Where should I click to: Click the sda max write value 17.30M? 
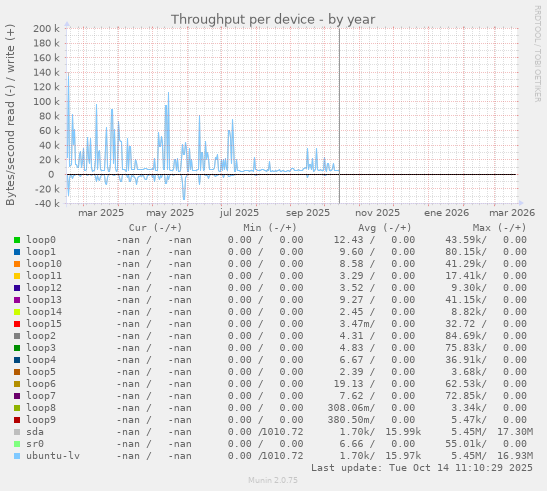tap(515, 432)
